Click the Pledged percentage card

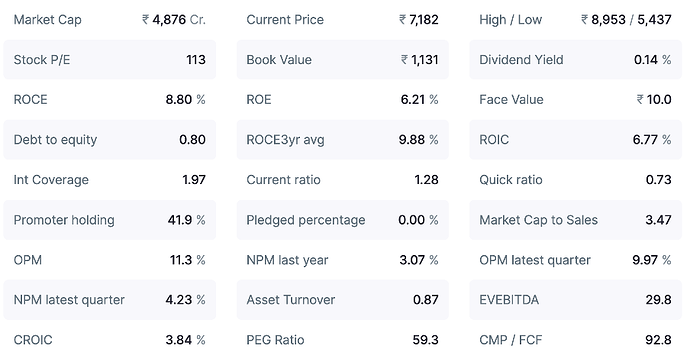tap(342, 220)
